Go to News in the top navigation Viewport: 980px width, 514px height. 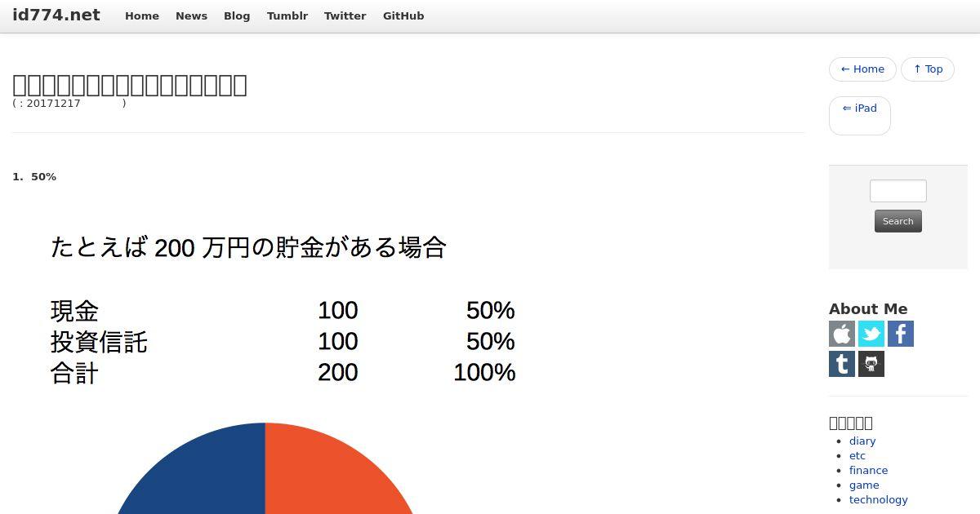point(191,16)
